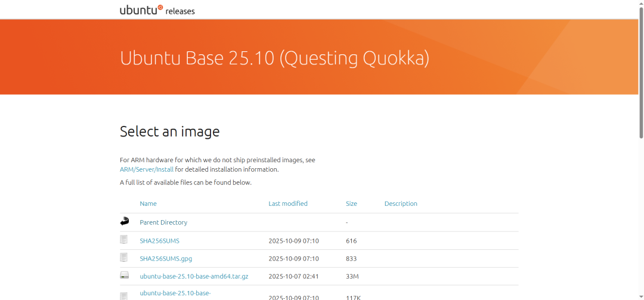
Task: Click the Parent Directory back-arrow icon
Action: pos(124,222)
